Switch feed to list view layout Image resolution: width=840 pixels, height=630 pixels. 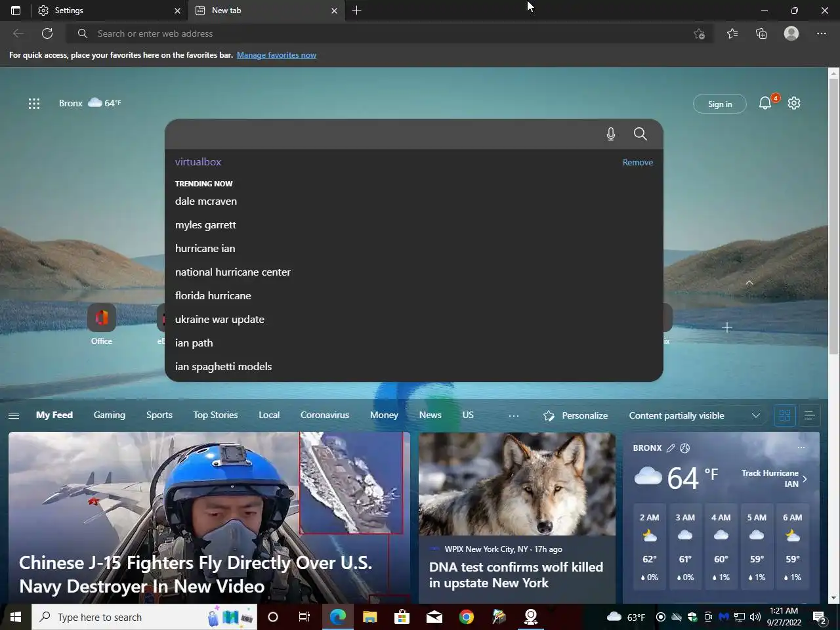810,415
